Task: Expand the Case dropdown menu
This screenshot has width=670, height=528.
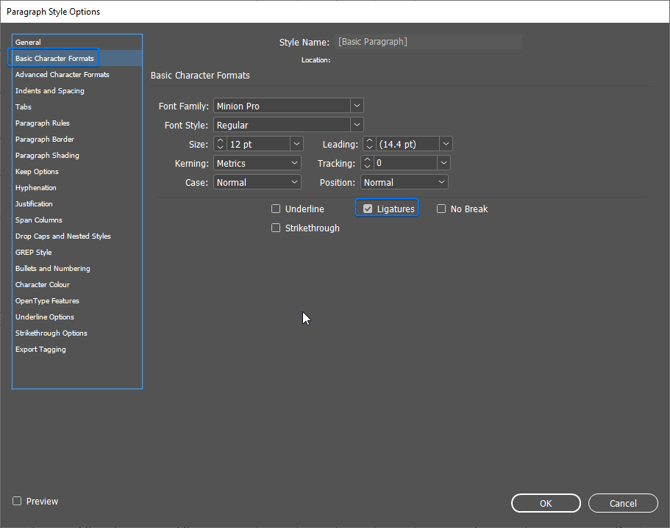Action: click(x=294, y=183)
